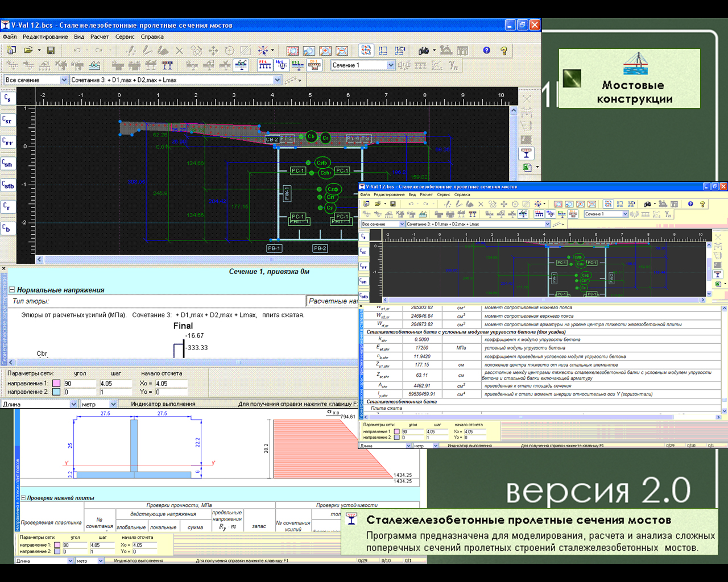The width and height of the screenshot is (728, 582).
Task: Open the 'Сечение 1' dropdown in front window
Action: point(625,214)
